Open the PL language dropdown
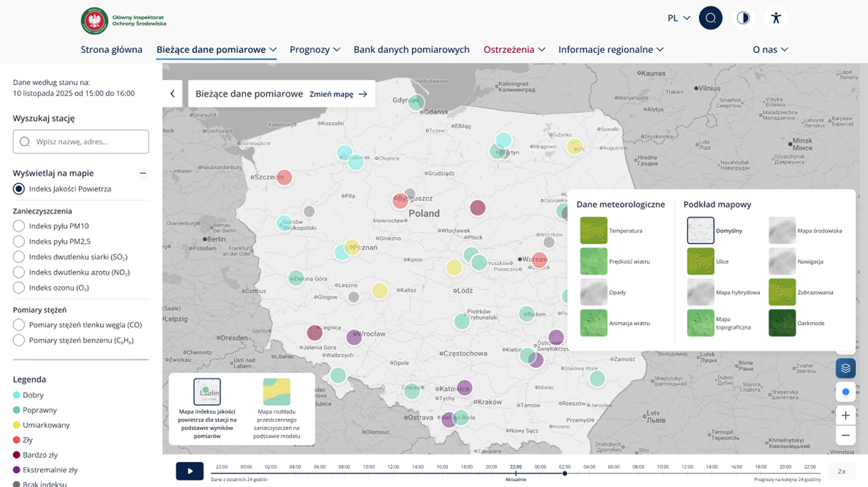This screenshot has width=868, height=487. pyautogui.click(x=679, y=18)
